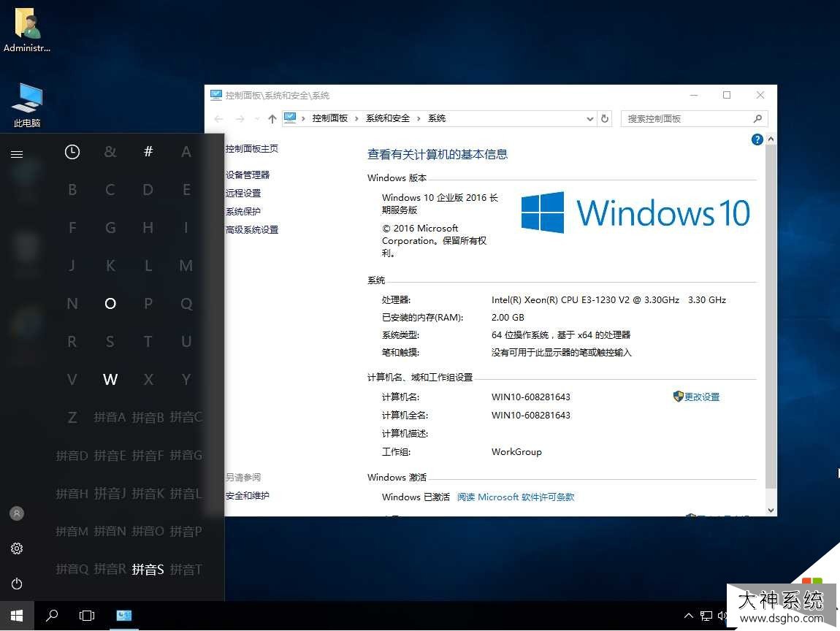Read the 阅读 Microsoft 软件许可条款 link

516,497
